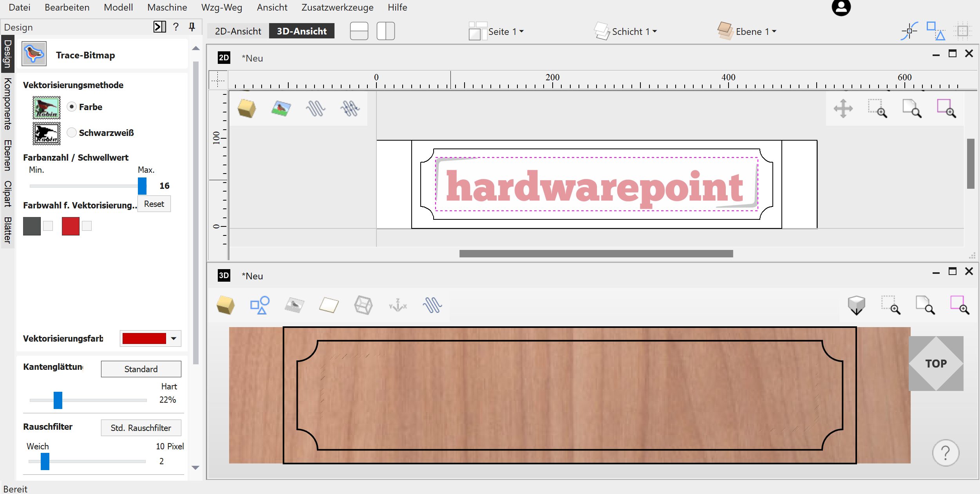Open the Bearbeiten menu
Screen dimensions: 980x494
(67, 7)
